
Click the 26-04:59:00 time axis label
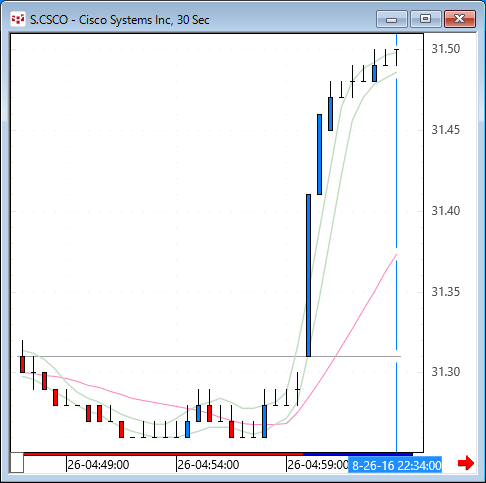pyautogui.click(x=318, y=465)
